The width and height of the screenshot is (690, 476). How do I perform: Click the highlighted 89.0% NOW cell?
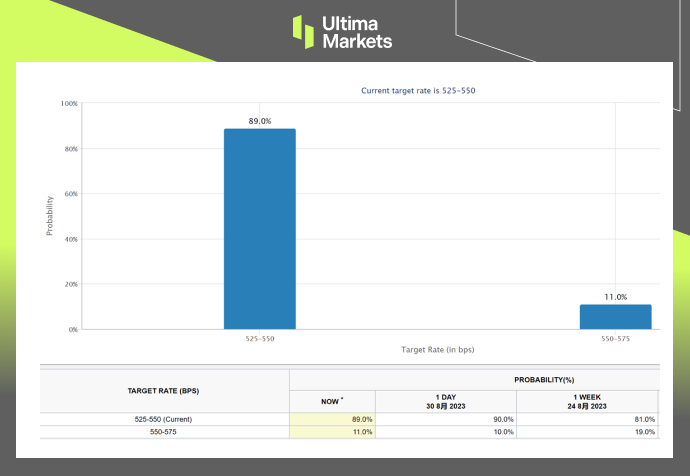click(x=333, y=419)
